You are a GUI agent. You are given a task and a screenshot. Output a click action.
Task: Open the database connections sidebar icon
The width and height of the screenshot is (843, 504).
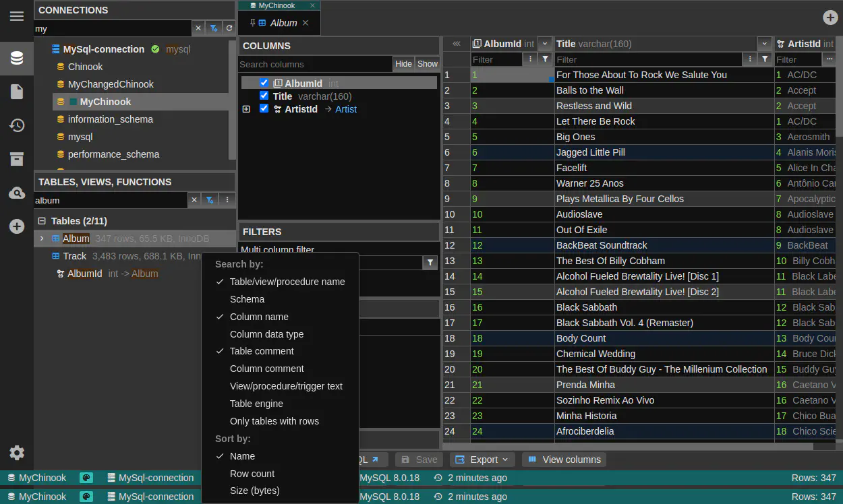pyautogui.click(x=17, y=58)
